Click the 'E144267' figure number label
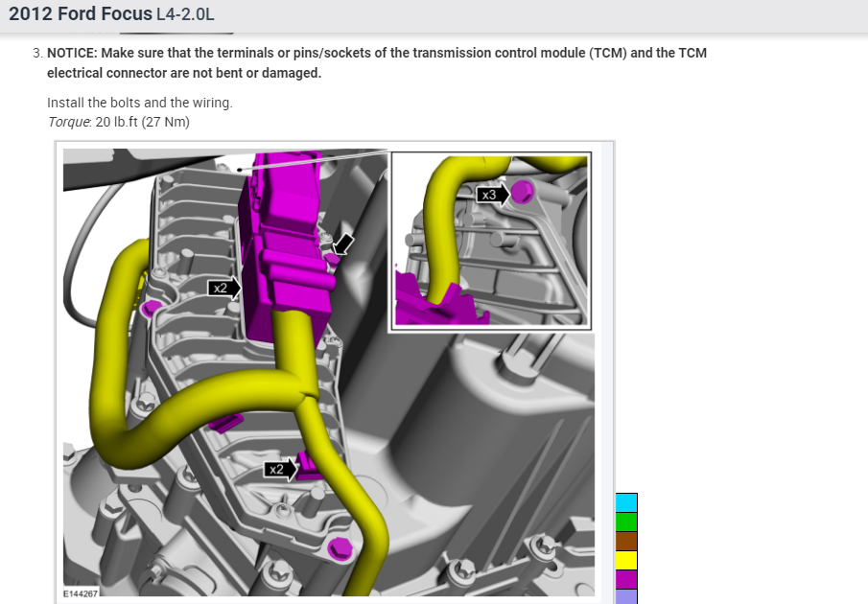868x604 pixels. pos(81,593)
